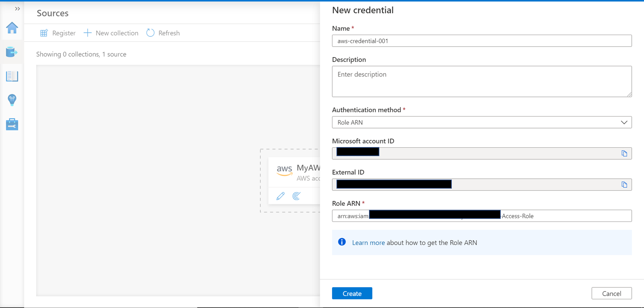Image resolution: width=644 pixels, height=308 pixels.
Task: Click the Description text area
Action: coord(481,81)
